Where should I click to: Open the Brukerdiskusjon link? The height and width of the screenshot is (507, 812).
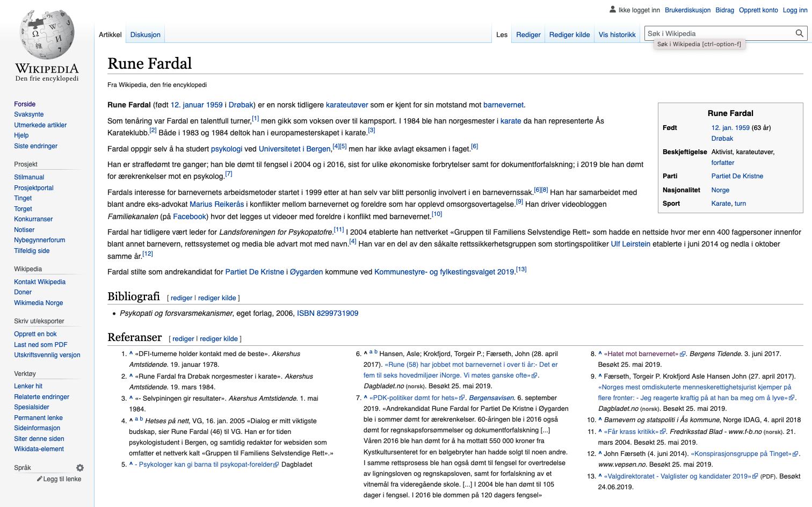pyautogui.click(x=687, y=10)
